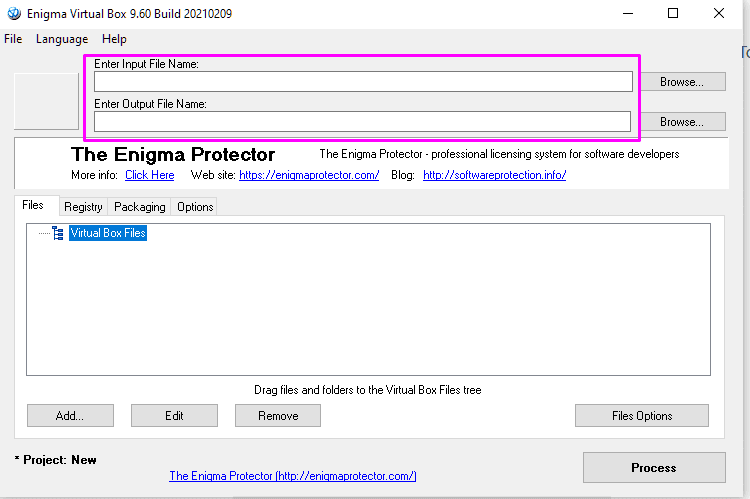Open the softwareprotection.info blog link
This screenshot has height=499, width=750.
click(495, 175)
